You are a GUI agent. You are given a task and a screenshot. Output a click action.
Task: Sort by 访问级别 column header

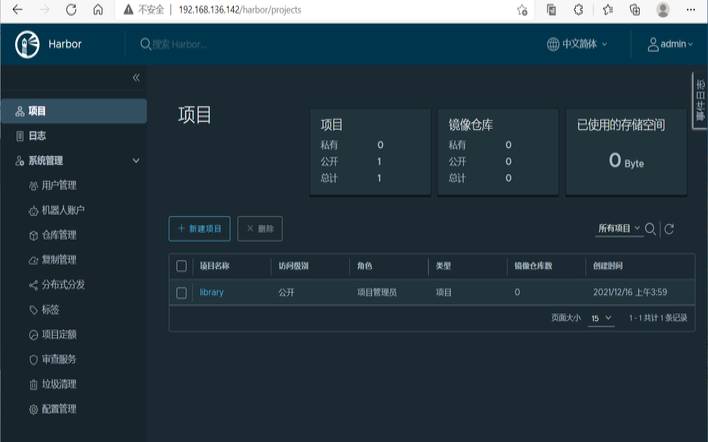[x=293, y=266]
